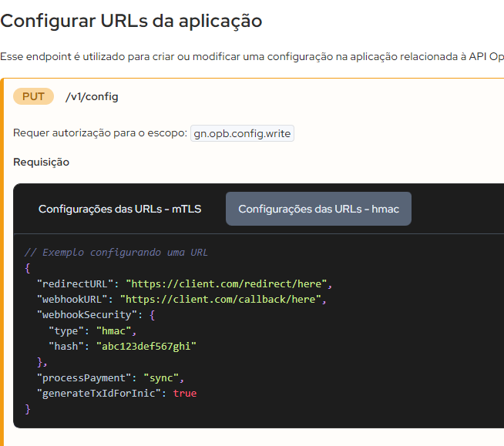This screenshot has height=446, width=504.
Task: Select the Configurações das URLs - hmac tab
Action: (318, 209)
